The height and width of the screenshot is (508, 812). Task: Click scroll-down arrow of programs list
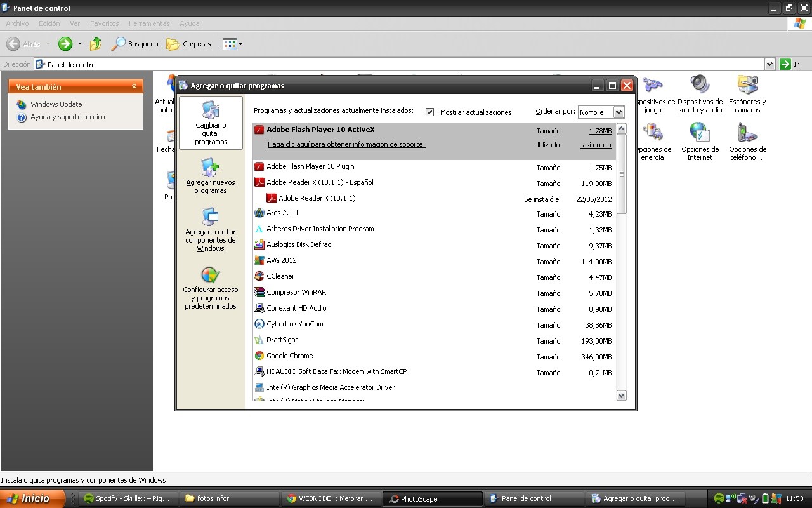pyautogui.click(x=621, y=395)
